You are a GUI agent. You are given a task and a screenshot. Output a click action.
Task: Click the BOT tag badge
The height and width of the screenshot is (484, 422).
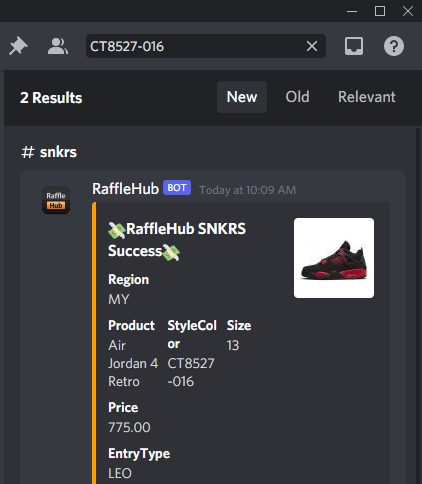click(177, 188)
